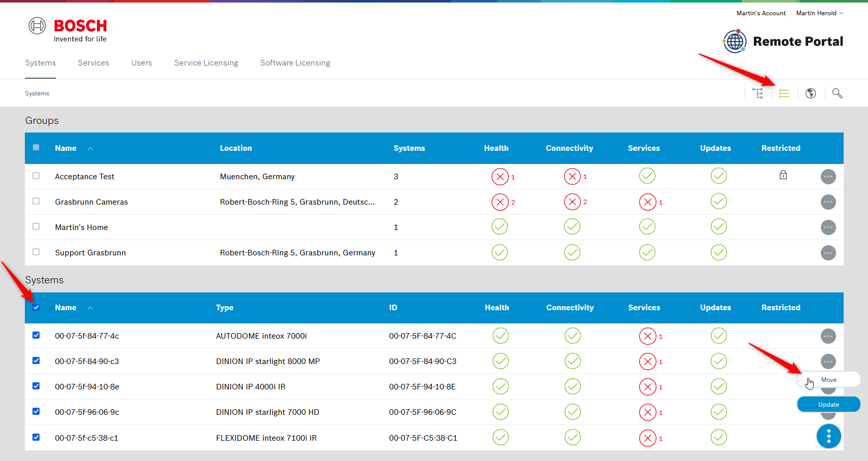
Task: Click the Move action button
Action: coord(829,380)
